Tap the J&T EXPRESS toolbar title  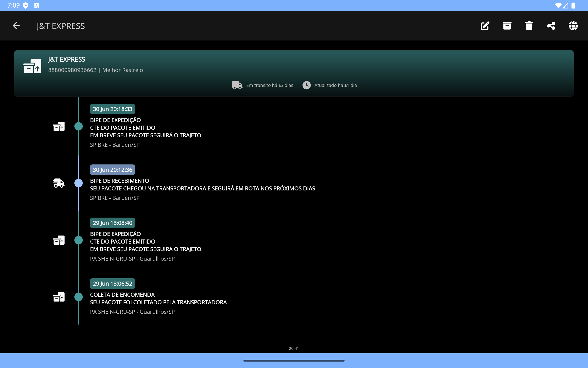coord(61,26)
